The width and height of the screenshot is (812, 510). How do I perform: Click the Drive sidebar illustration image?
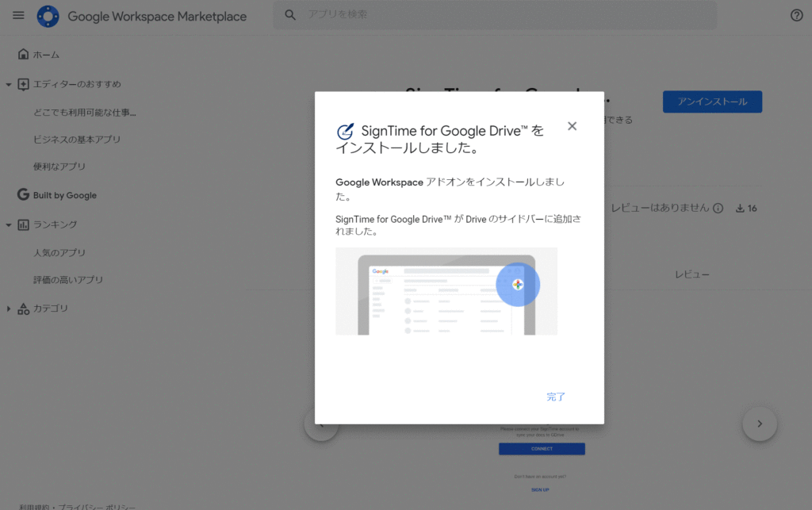point(446,291)
